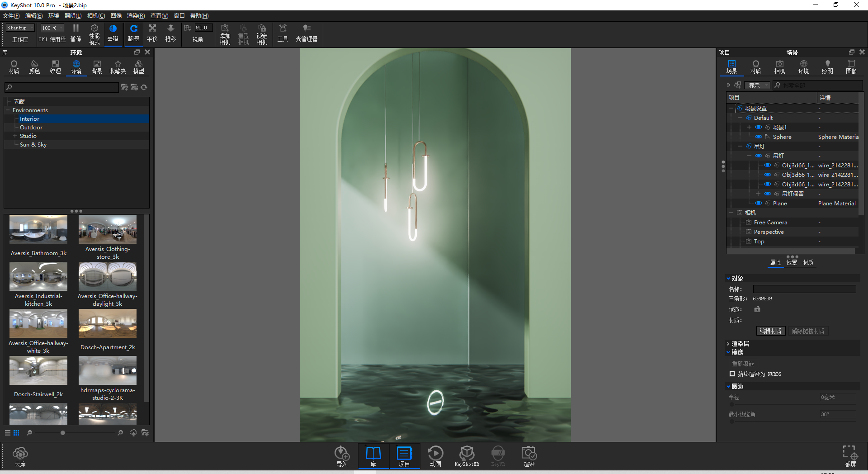
Task: Open the Import (导入) button in bottom bar
Action: point(342,455)
